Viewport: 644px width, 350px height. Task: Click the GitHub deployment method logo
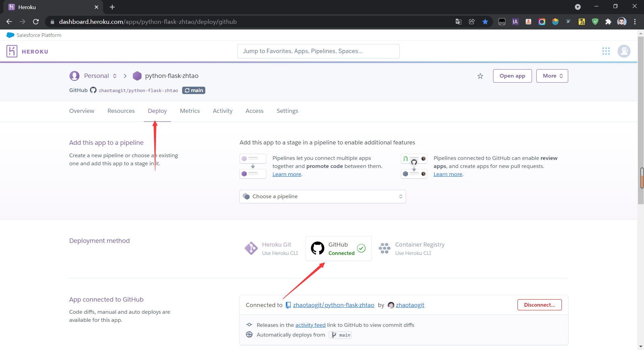pyautogui.click(x=317, y=248)
